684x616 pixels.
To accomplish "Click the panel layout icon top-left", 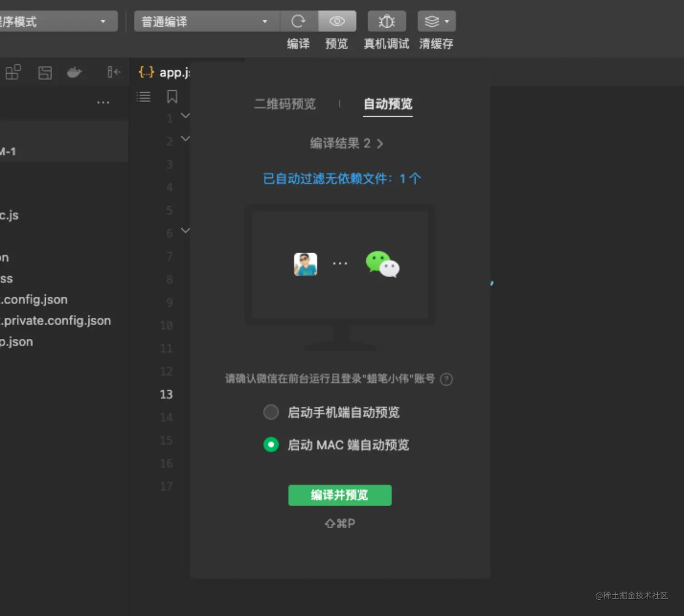I will click(x=13, y=71).
